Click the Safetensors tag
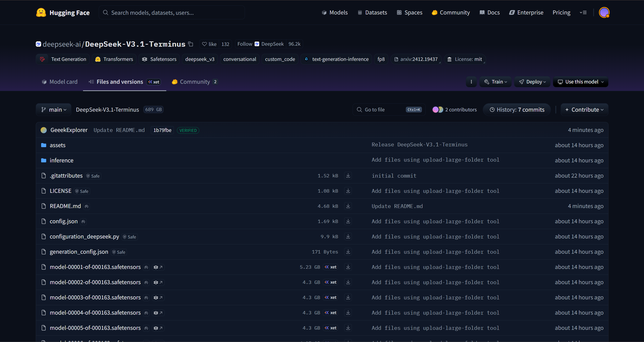The height and width of the screenshot is (342, 644). [x=159, y=59]
